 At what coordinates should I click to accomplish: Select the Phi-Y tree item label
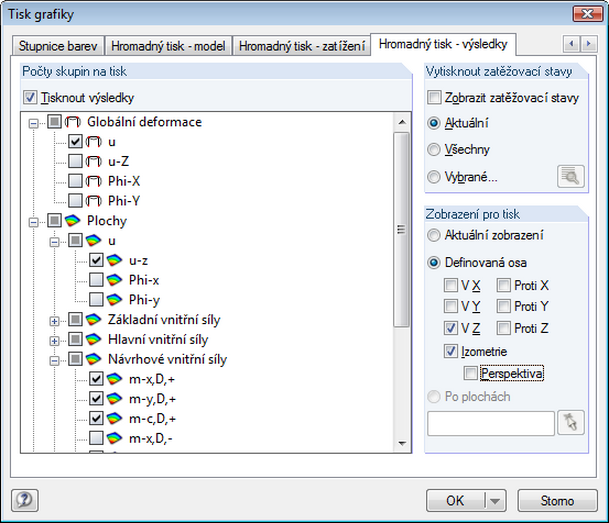124,201
